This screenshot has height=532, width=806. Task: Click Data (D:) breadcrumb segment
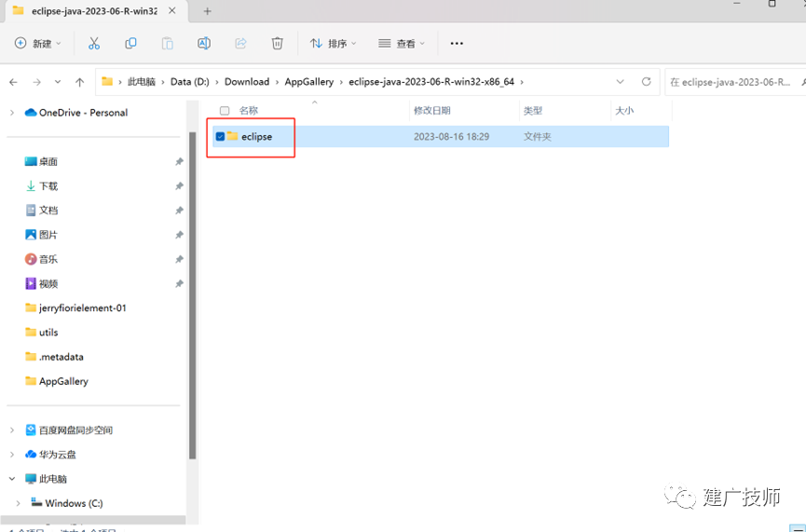click(190, 82)
